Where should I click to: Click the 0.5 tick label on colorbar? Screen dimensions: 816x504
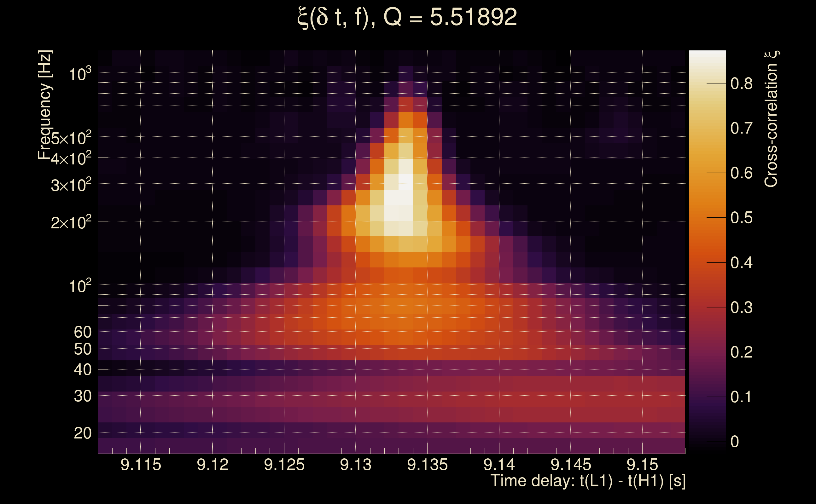741,218
